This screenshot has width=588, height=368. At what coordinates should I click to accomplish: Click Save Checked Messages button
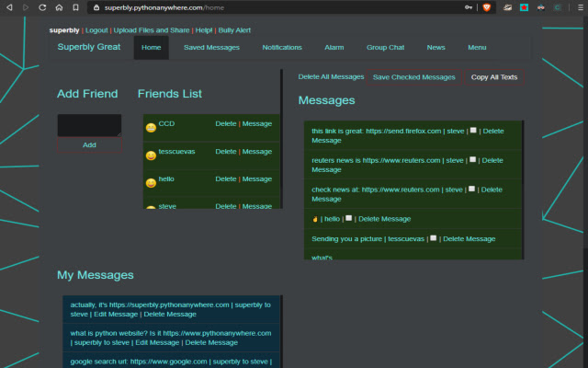pos(414,77)
